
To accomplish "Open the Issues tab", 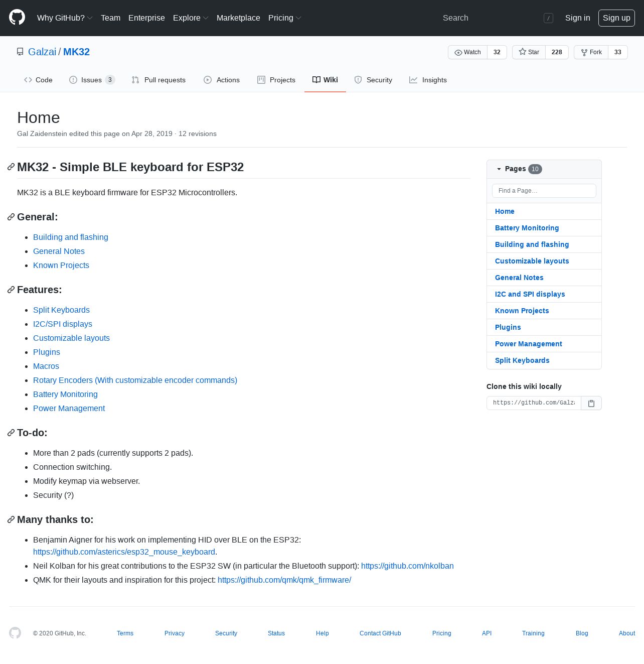I will point(92,80).
